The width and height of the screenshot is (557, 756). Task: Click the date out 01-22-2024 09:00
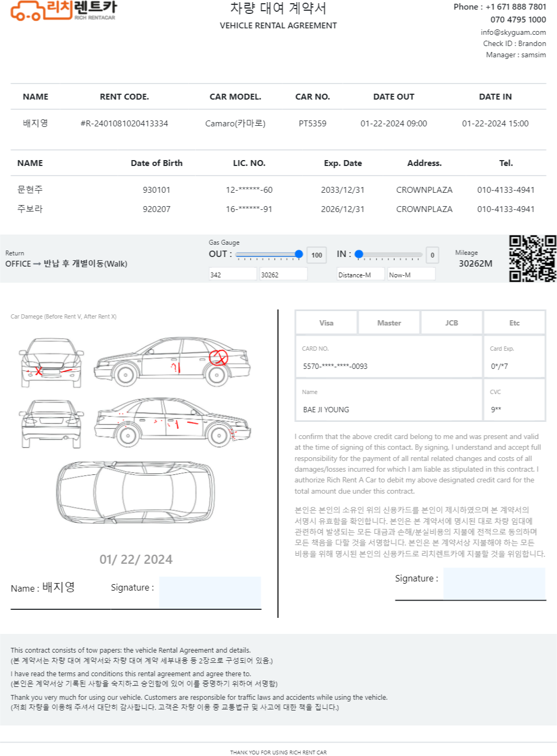[x=394, y=124]
